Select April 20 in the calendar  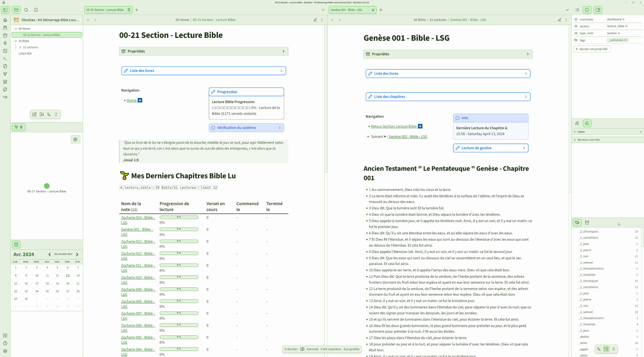[67, 283]
